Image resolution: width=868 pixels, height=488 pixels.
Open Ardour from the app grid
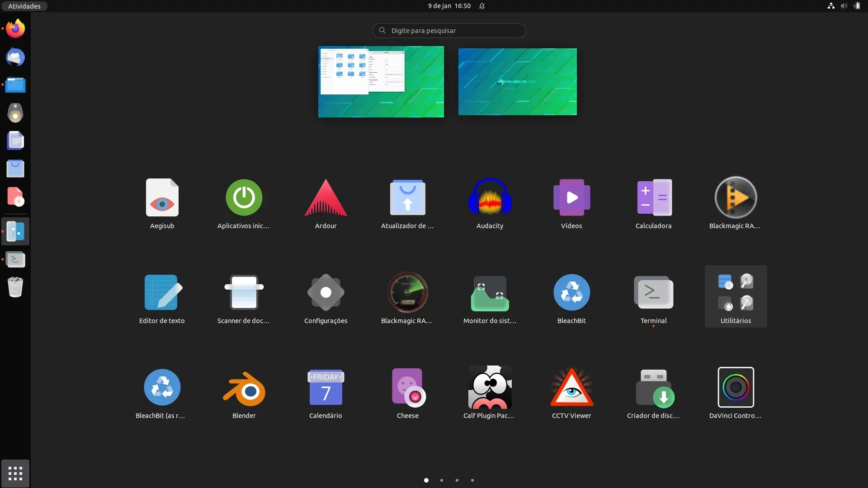[x=325, y=204]
